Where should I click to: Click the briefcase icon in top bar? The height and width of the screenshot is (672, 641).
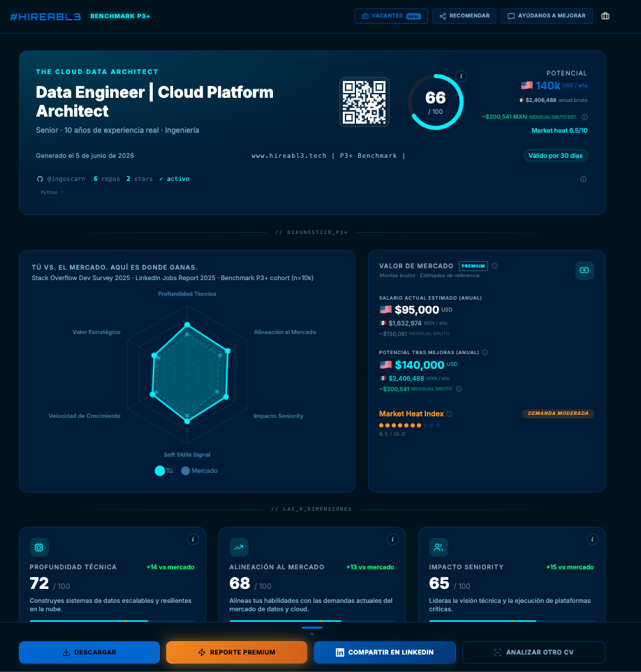605,16
